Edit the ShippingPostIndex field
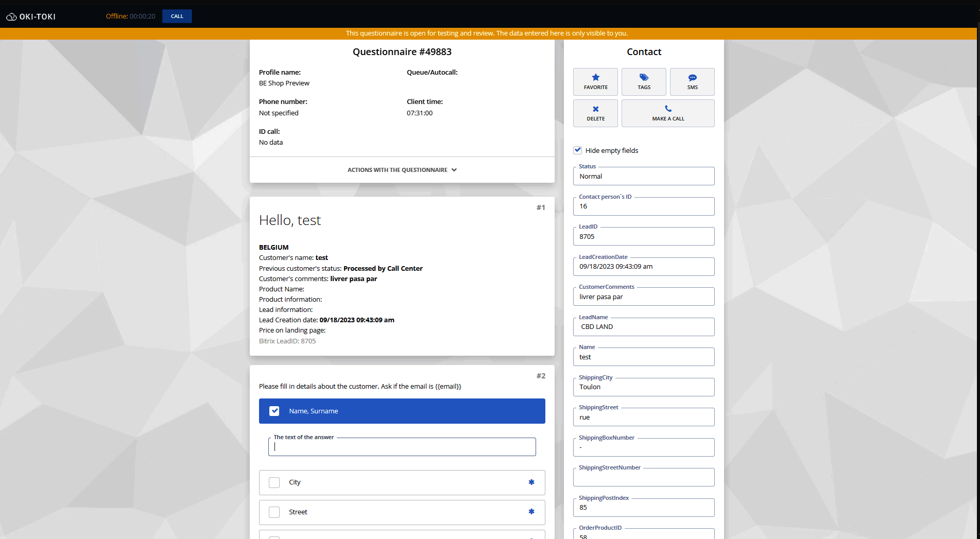The image size is (980, 539). 644,508
